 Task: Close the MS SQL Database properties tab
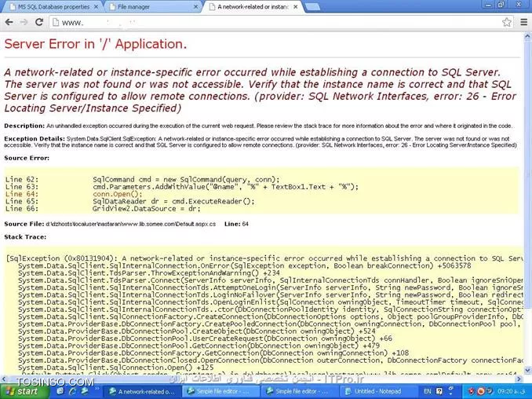(96, 7)
